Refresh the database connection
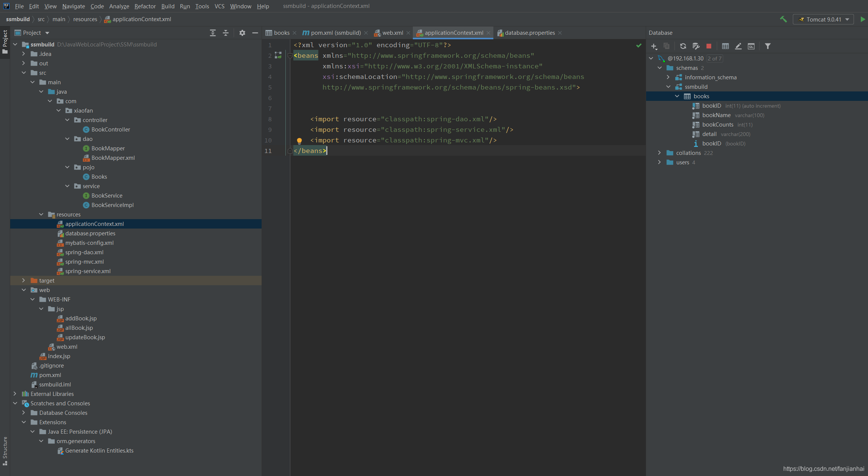The height and width of the screenshot is (476, 868). click(683, 46)
